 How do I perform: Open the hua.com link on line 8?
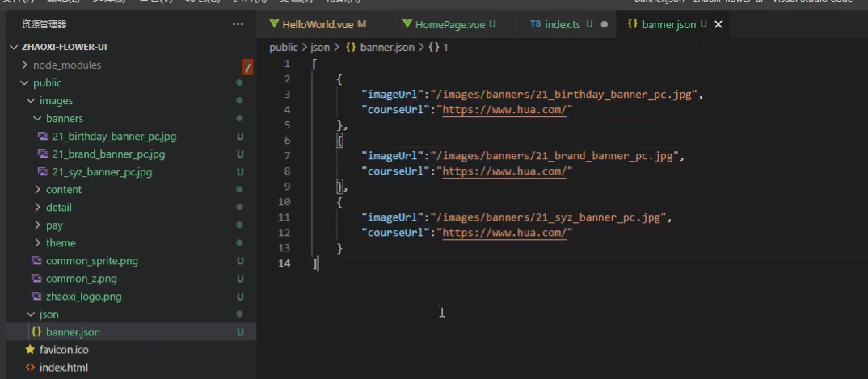tap(505, 171)
